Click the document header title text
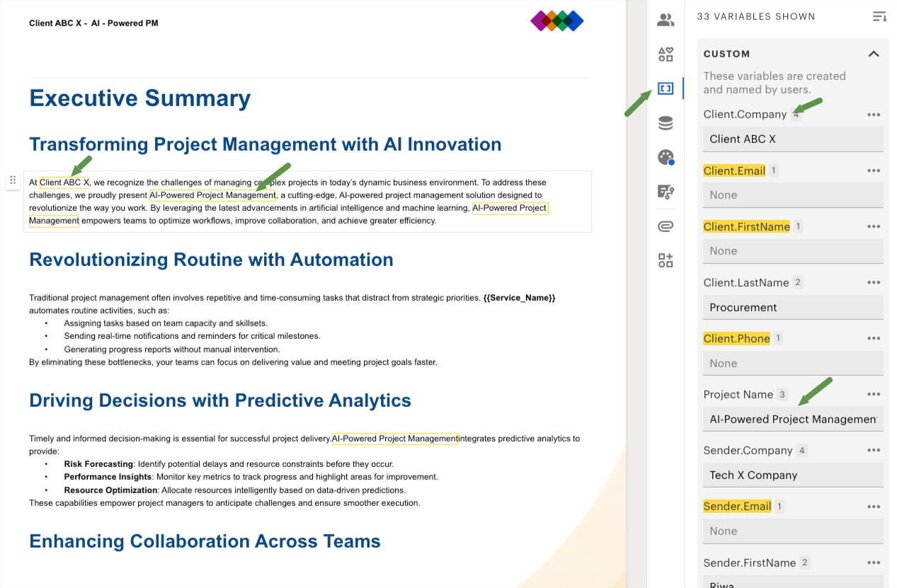Screen dimensions: 897x588 (x=93, y=23)
